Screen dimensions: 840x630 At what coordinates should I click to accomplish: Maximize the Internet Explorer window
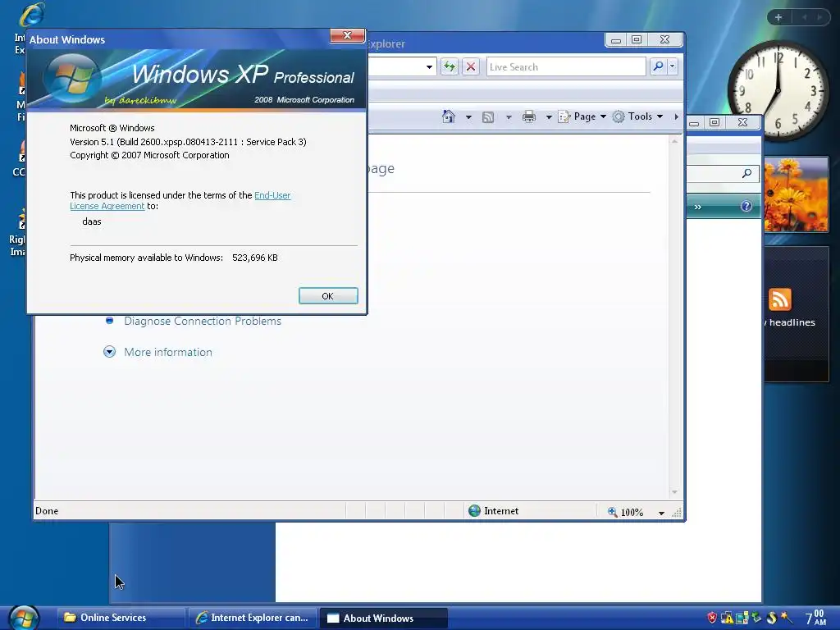coord(637,39)
